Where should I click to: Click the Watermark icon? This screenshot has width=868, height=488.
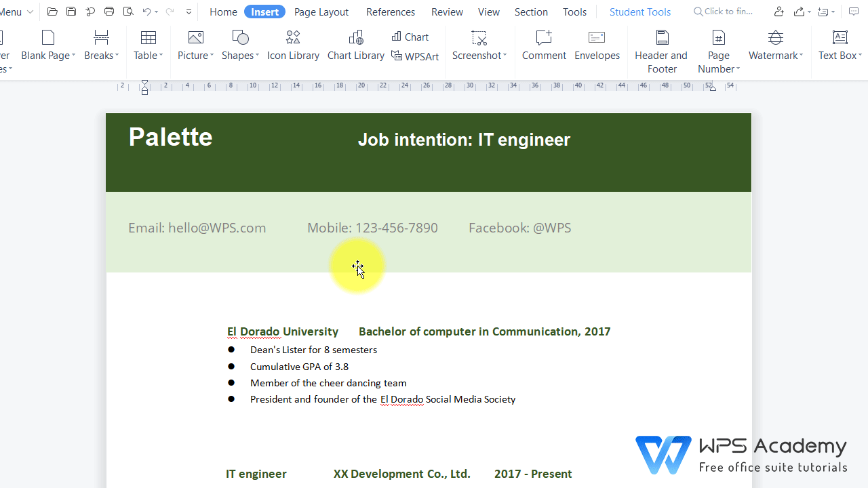776,37
